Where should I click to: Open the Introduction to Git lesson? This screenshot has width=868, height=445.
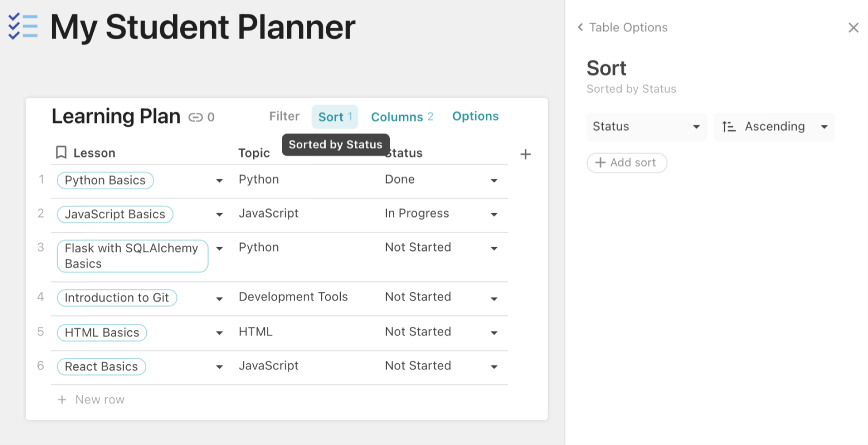tap(117, 298)
